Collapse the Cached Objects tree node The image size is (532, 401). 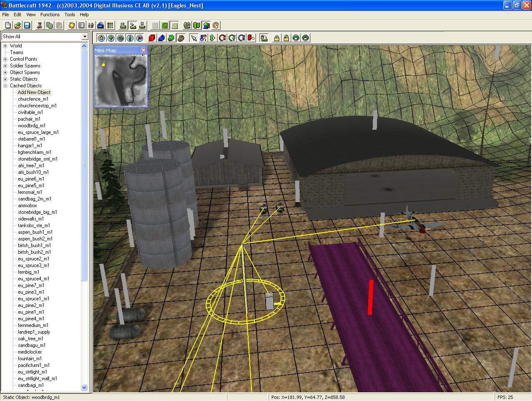pos(5,86)
